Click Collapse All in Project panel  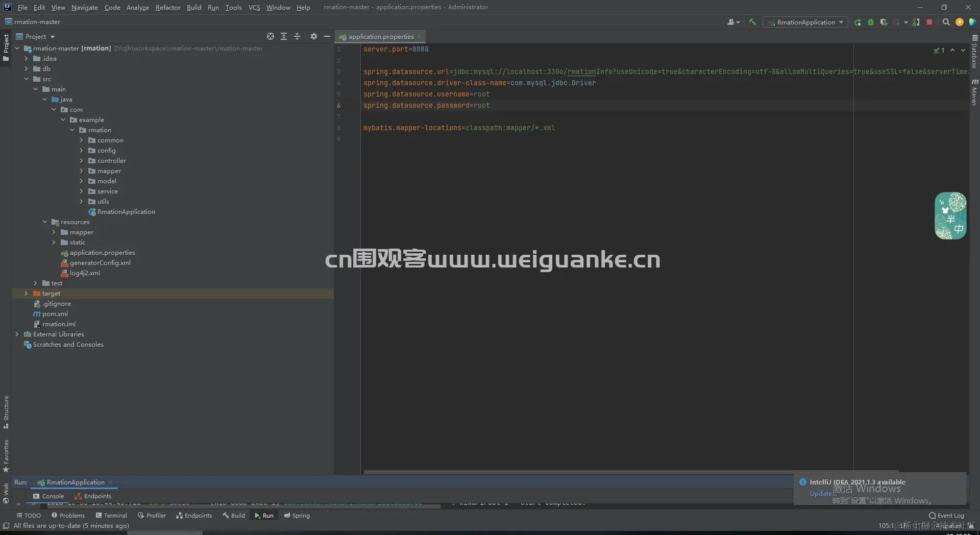pyautogui.click(x=297, y=36)
